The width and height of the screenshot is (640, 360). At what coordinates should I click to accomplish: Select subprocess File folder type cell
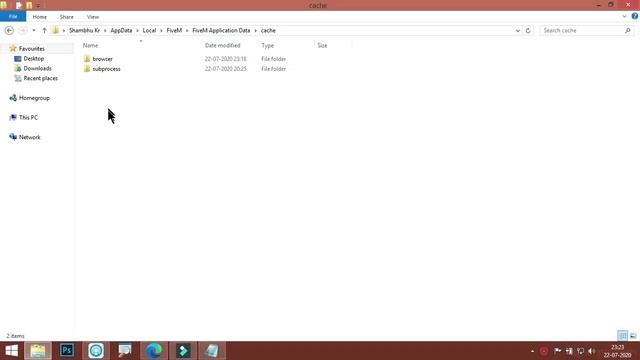tap(273, 69)
